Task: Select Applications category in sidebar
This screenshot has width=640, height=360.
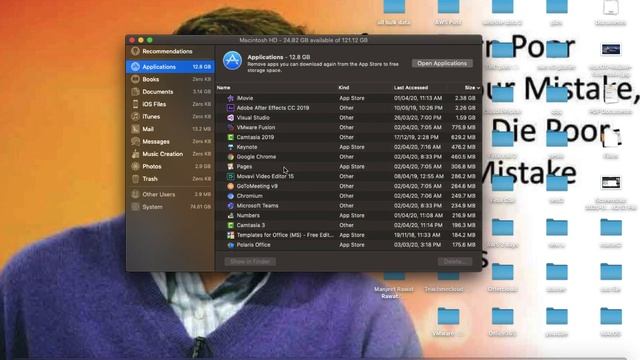Action: [170, 67]
